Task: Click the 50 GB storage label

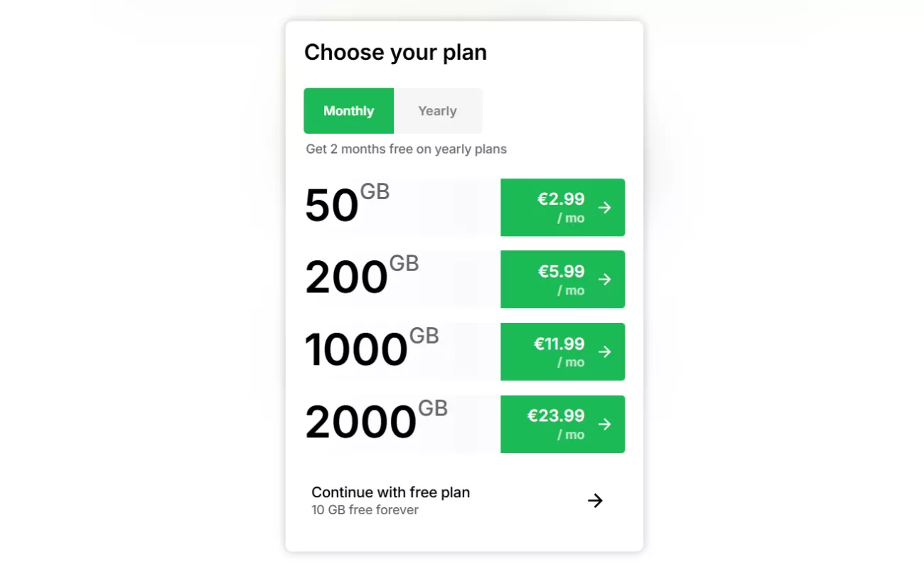Action: [347, 205]
